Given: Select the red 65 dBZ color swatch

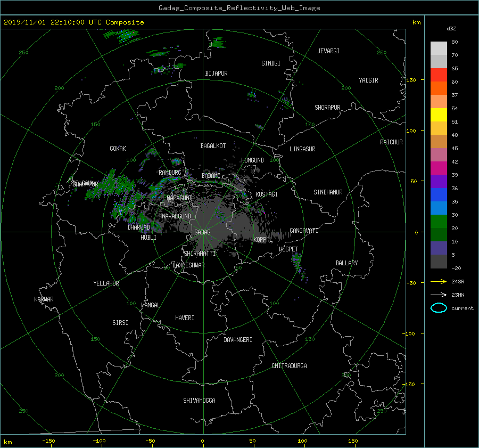Looking at the screenshot, I should (439, 75).
